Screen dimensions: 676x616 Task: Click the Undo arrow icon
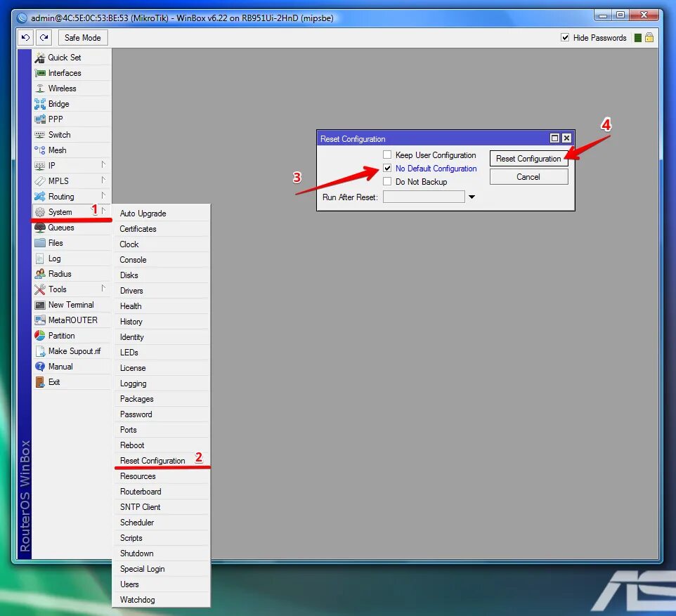26,37
